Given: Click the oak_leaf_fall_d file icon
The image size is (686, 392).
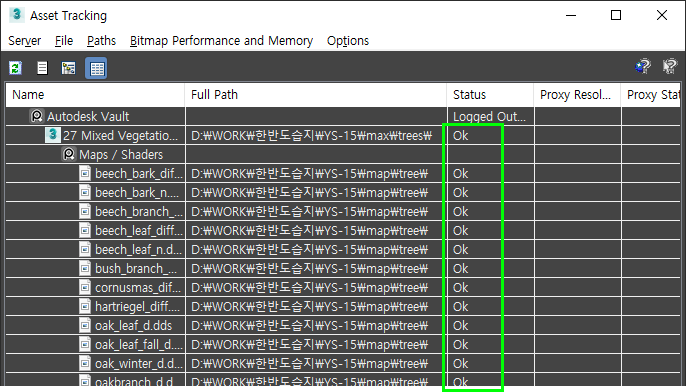Looking at the screenshot, I should (85, 344).
